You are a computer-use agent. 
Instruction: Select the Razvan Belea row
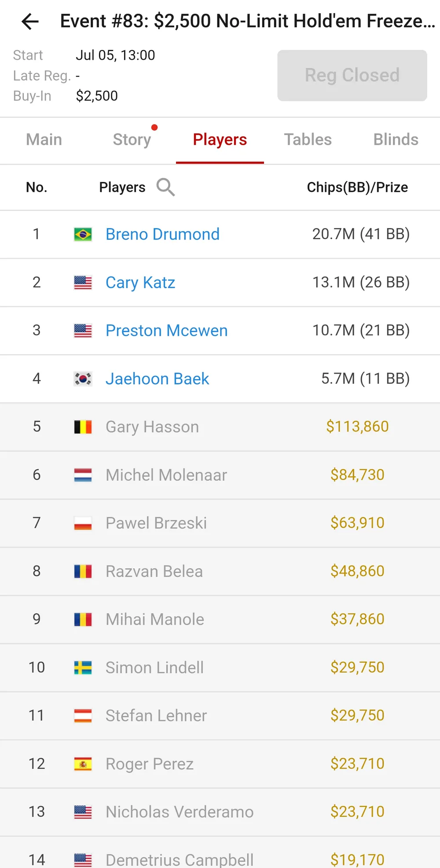pos(220,571)
